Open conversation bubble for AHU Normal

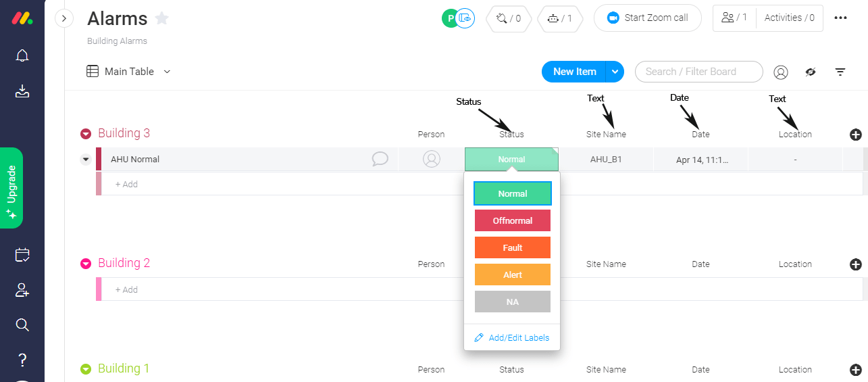[380, 159]
